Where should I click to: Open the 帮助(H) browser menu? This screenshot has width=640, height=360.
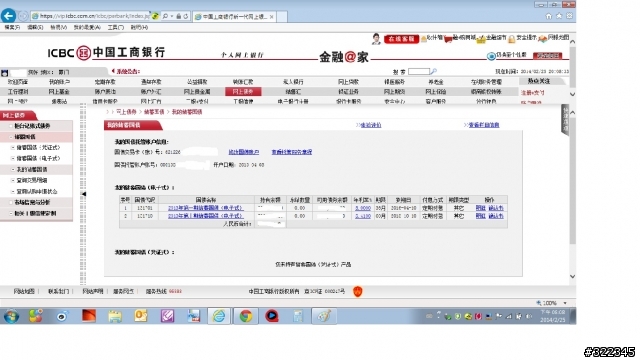pyautogui.click(x=139, y=27)
